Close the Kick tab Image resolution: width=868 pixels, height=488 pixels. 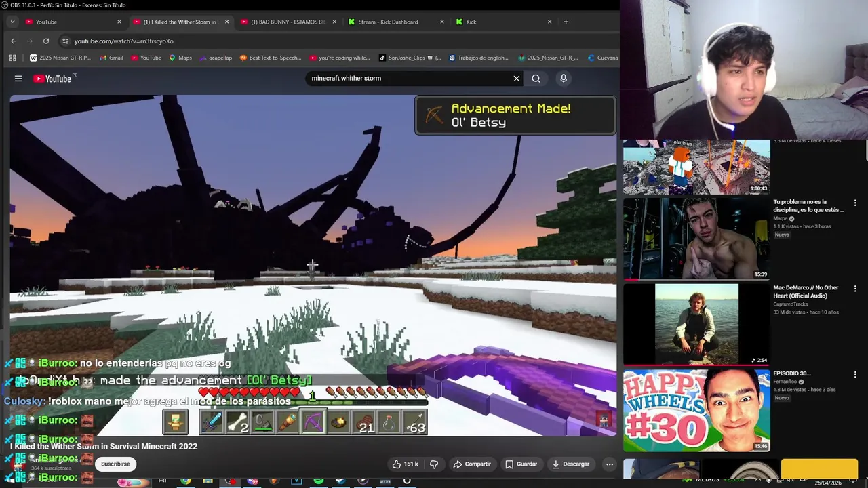pyautogui.click(x=549, y=22)
